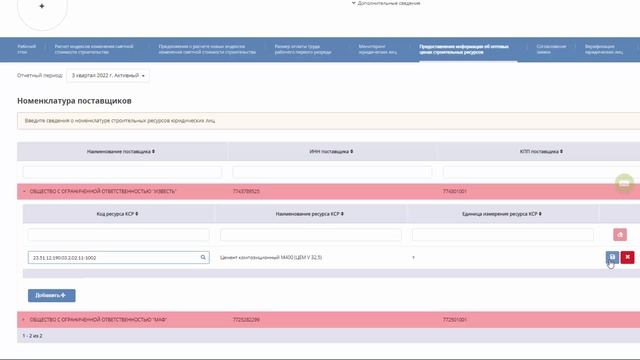Open the Отчетный период dropdown
Screen dimensions: 640x360
tap(108, 76)
